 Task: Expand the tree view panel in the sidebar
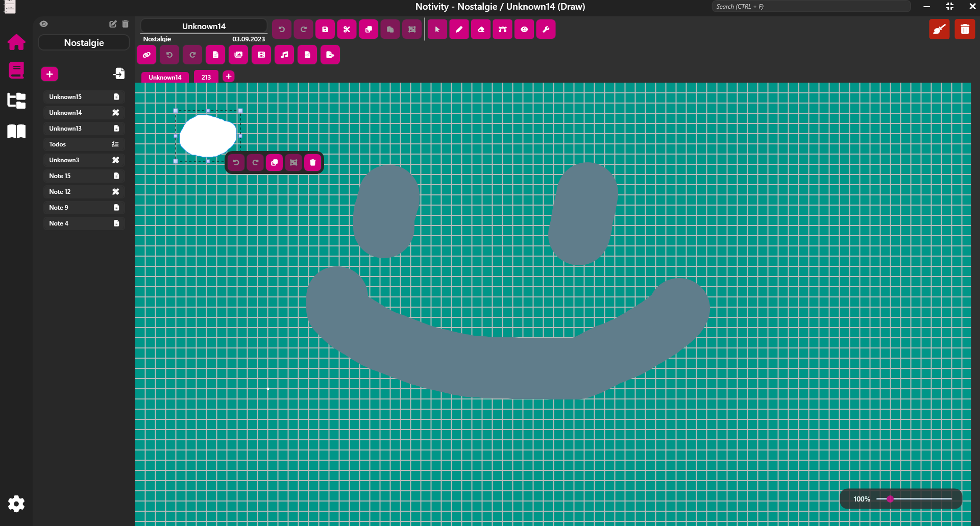(16, 101)
